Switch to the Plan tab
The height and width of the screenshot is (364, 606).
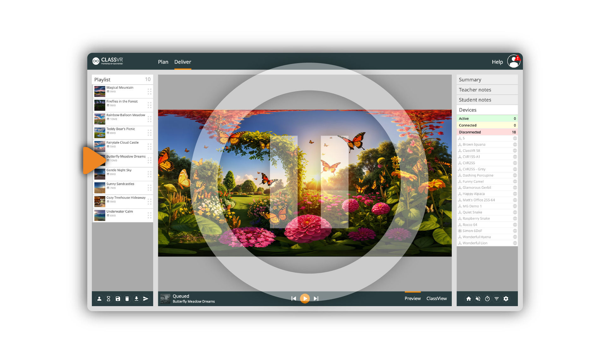pos(163,62)
